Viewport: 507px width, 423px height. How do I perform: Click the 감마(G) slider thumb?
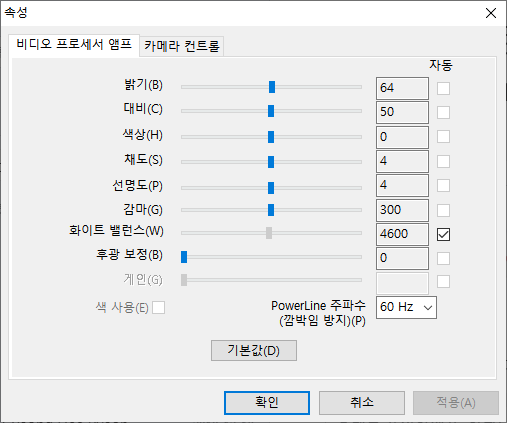point(271,210)
